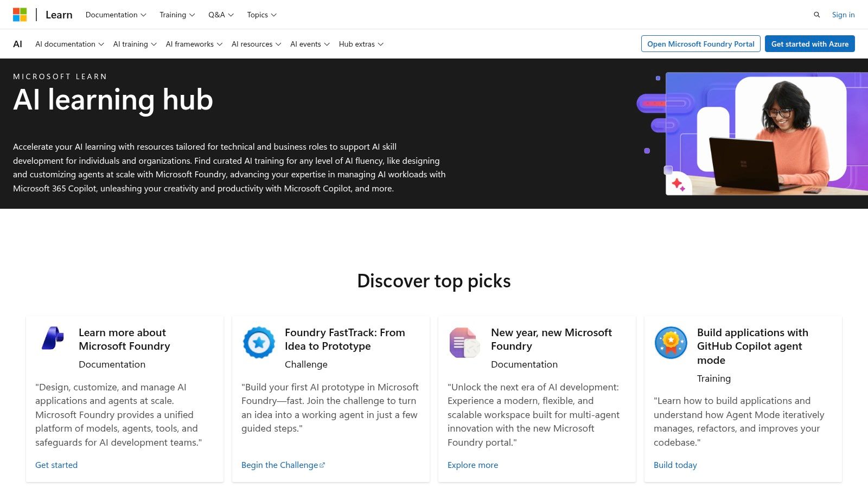This screenshot has height=488, width=868.
Task: Click the Sign in link
Action: (843, 15)
